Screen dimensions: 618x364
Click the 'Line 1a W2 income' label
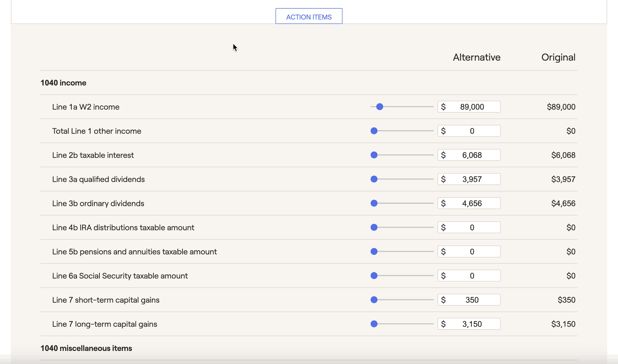pos(86,107)
